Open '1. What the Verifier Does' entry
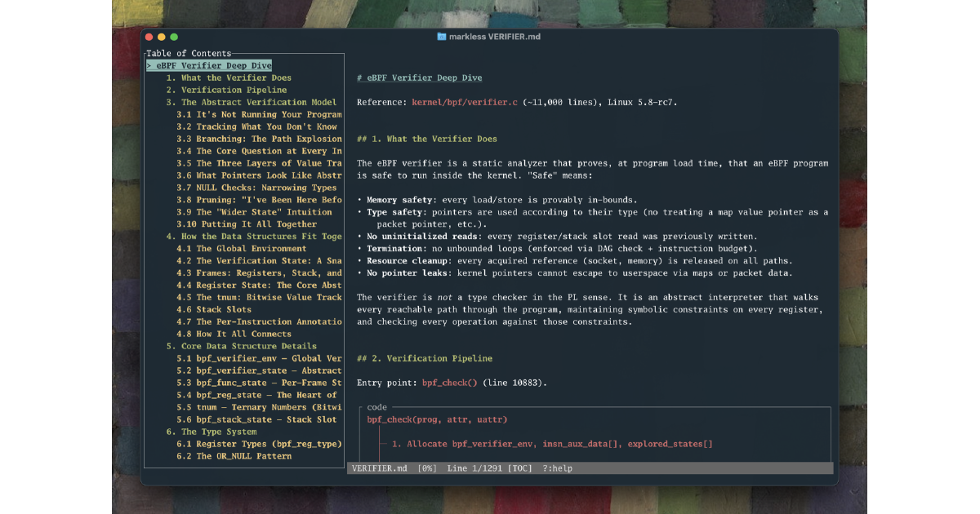980x514 pixels. pos(229,78)
